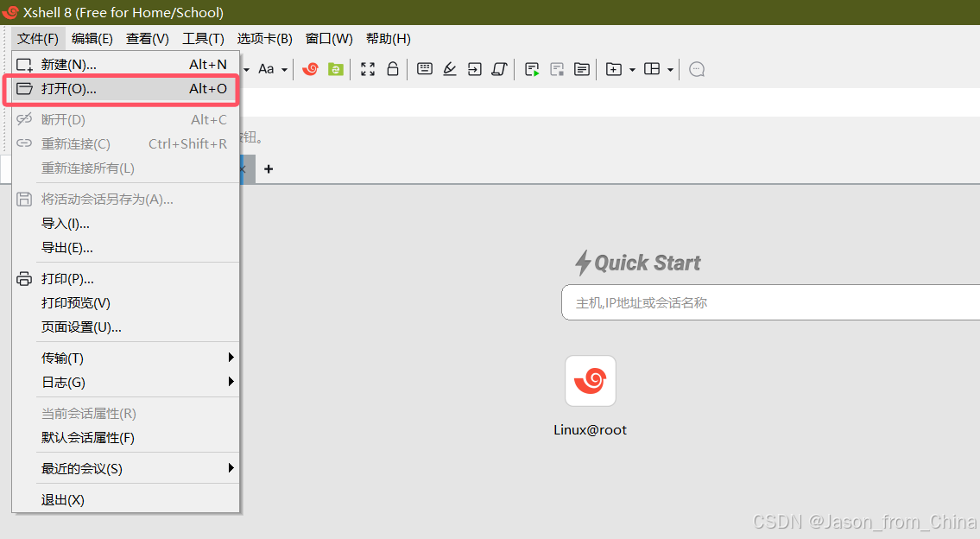Select 导出(E)... menu entry

pos(125,248)
